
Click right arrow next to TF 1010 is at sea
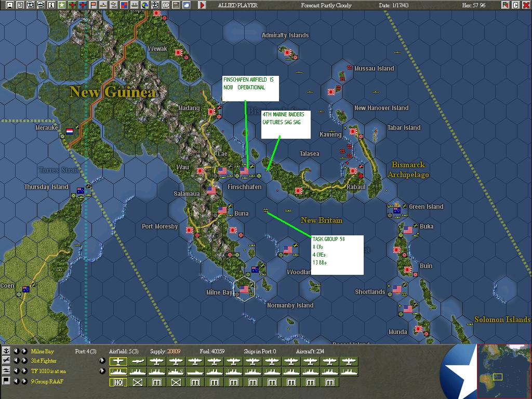coord(24,371)
